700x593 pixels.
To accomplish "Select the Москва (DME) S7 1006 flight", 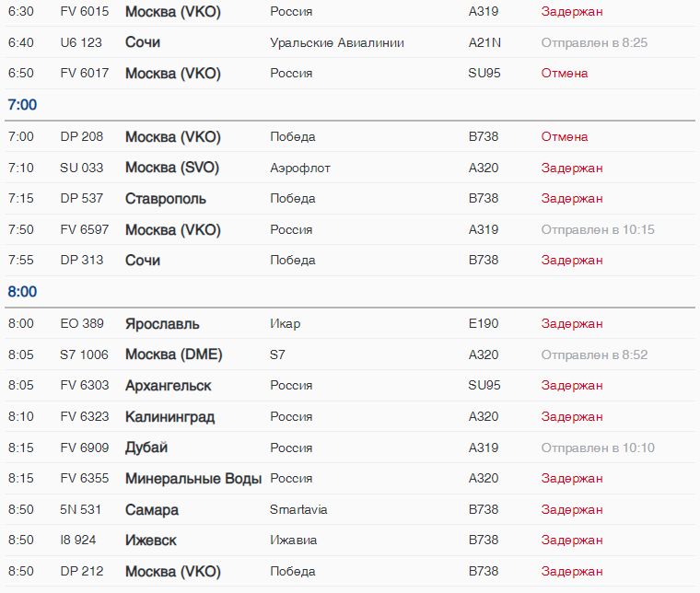I will pyautogui.click(x=350, y=355).
